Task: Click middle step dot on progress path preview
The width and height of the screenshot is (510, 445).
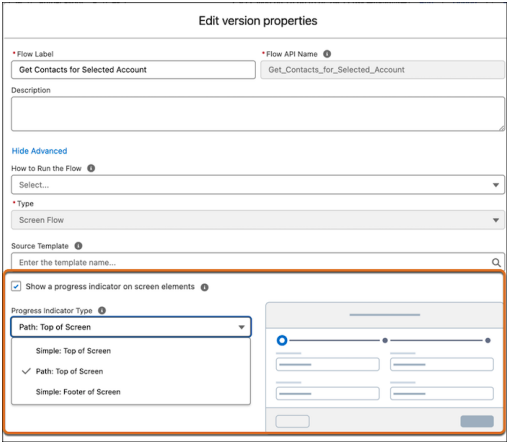Action: pyautogui.click(x=385, y=340)
